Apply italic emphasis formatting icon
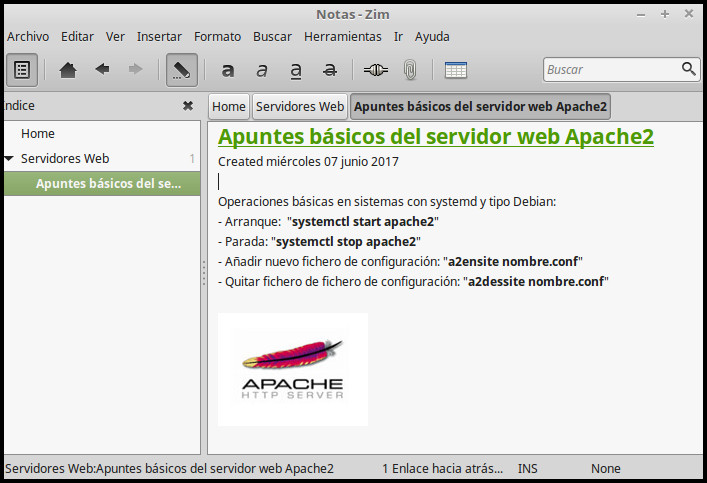Viewport: 707px width, 483px height. (x=262, y=70)
